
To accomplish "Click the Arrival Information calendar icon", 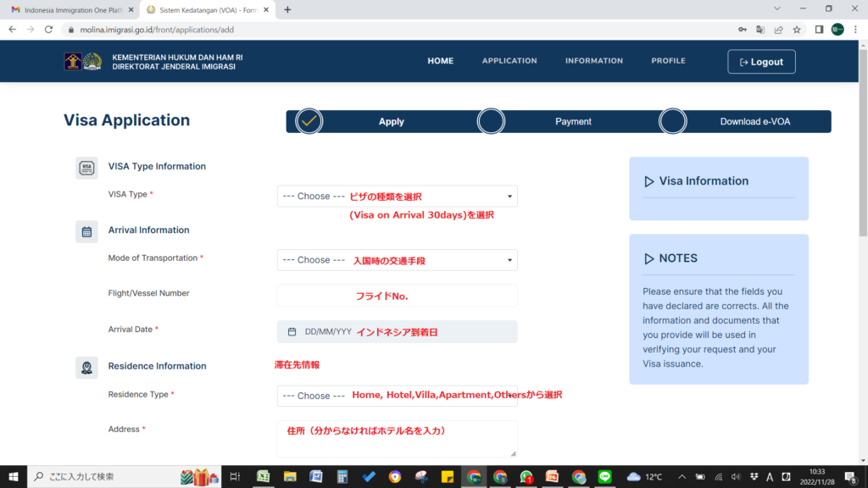I will point(86,230).
